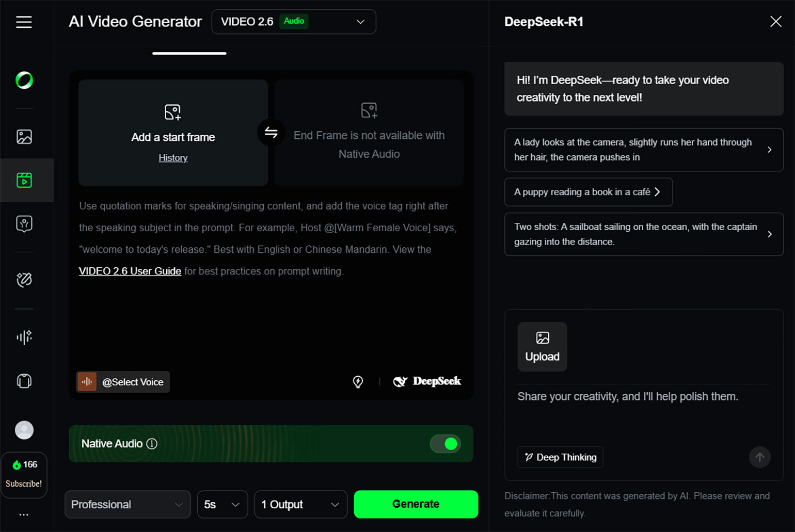Click the green circular logo icon
Screen dimensions: 795x532
(24, 80)
